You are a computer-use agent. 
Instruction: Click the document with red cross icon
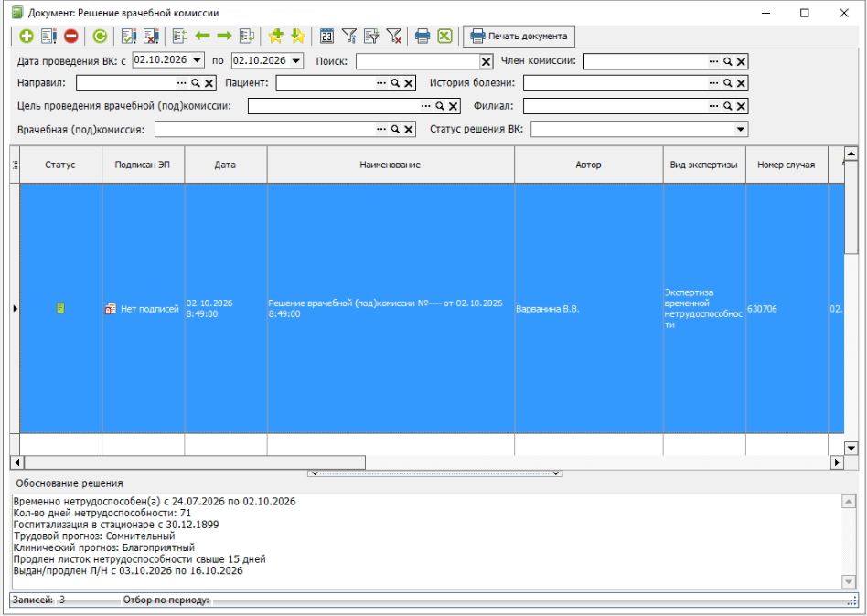pyautogui.click(x=152, y=37)
